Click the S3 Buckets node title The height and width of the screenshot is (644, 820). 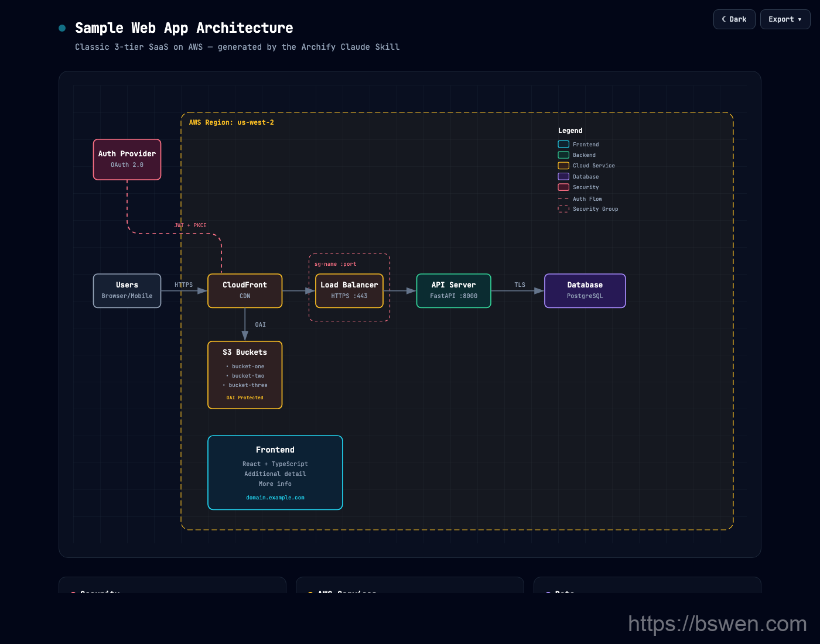tap(245, 352)
